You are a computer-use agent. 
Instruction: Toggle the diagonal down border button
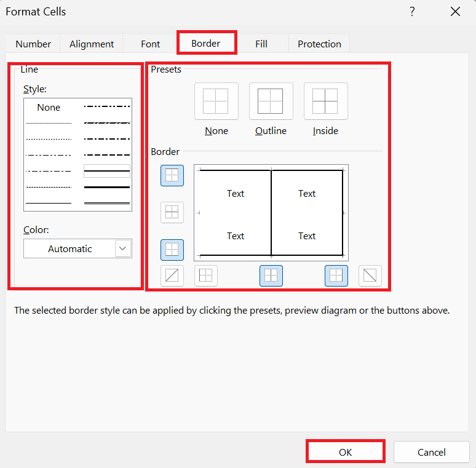pos(370,276)
